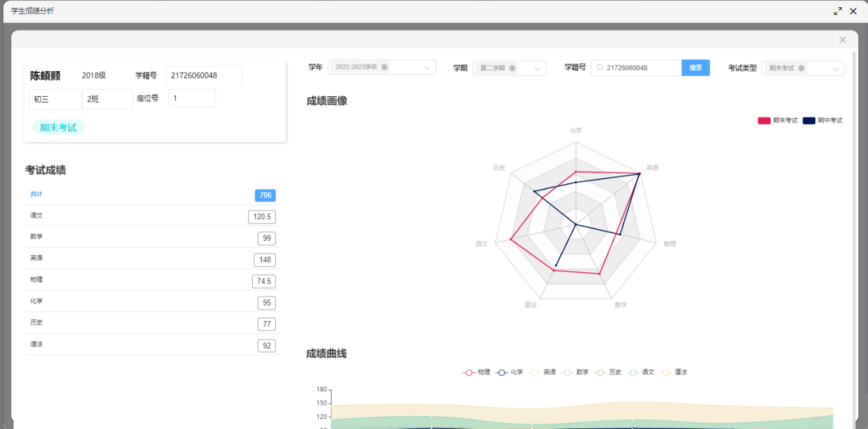Expand the 学期 dropdown
This screenshot has width=868, height=429.
click(537, 68)
